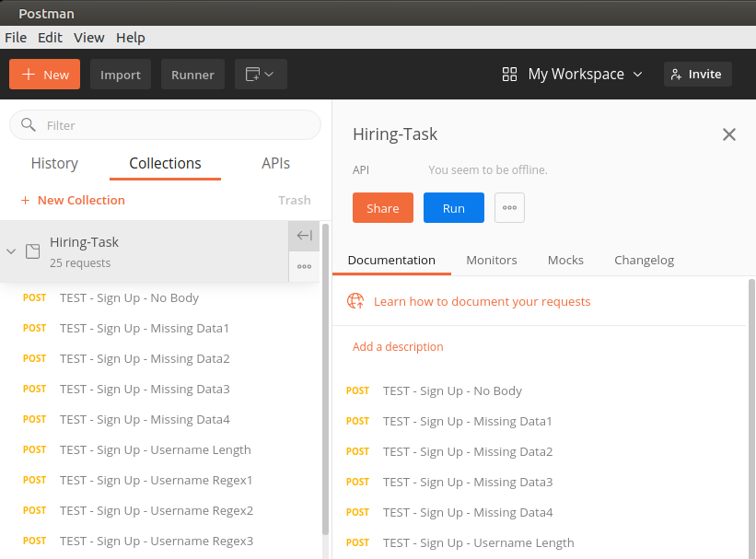Click Add a description
756x559 pixels.
[398, 347]
